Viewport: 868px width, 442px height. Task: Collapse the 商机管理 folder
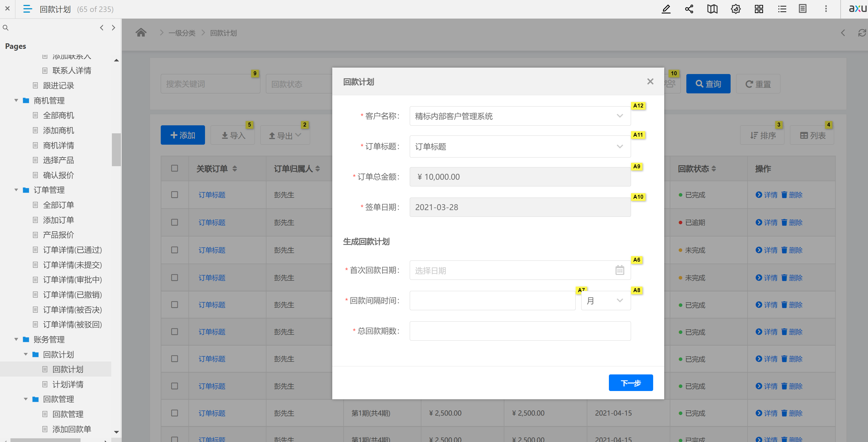[x=16, y=100]
